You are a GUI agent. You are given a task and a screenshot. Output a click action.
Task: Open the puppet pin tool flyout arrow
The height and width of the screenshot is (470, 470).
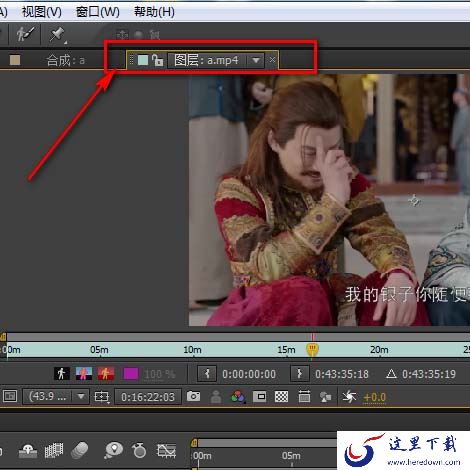pos(65,42)
